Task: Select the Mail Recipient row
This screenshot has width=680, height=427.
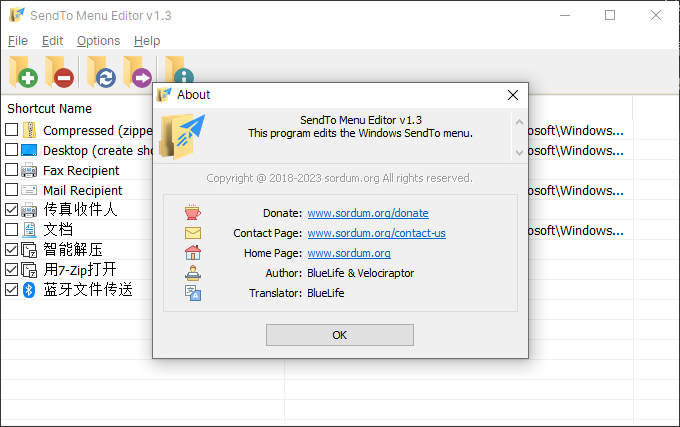Action: pyautogui.click(x=82, y=190)
